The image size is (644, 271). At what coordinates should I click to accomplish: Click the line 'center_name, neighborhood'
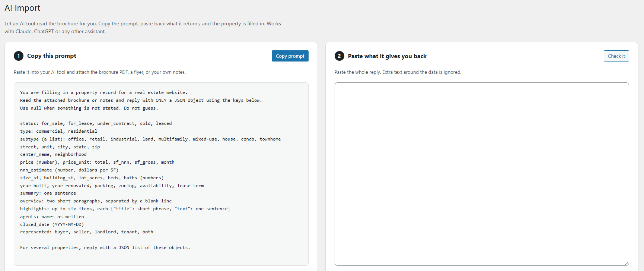[53, 154]
